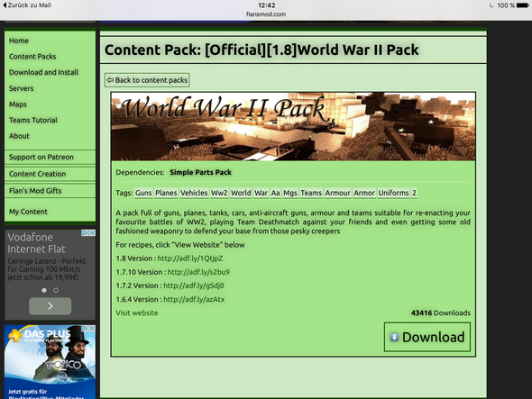Select the Vehicles tag

point(194,193)
